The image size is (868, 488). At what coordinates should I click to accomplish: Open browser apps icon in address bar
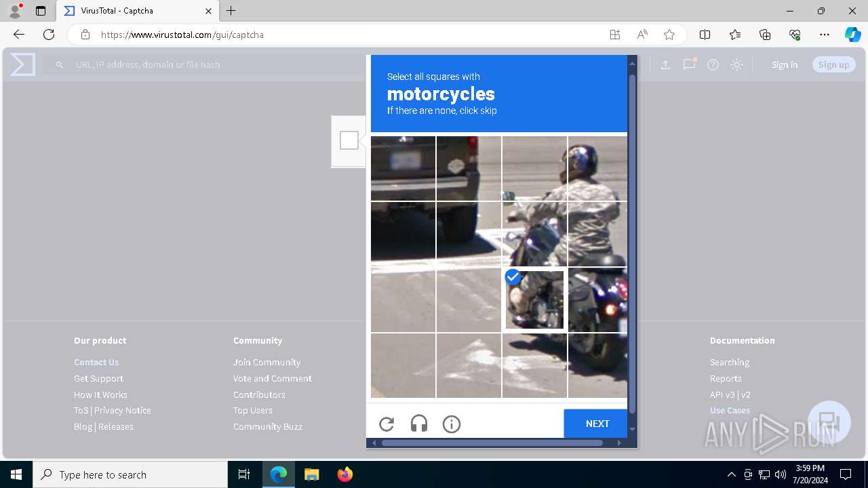615,35
